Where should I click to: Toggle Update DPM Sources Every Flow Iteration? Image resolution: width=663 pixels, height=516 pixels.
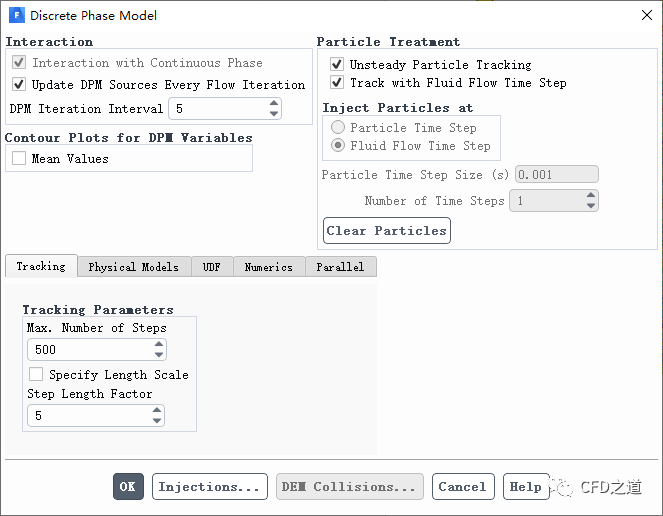tap(20, 85)
